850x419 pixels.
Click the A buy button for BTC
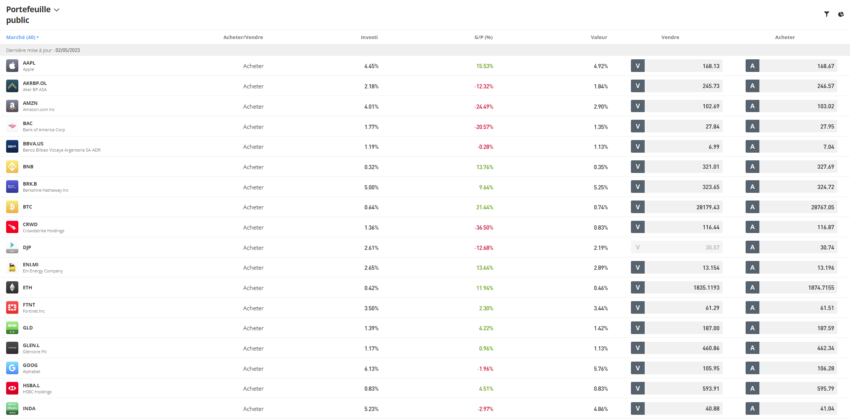[x=752, y=207]
